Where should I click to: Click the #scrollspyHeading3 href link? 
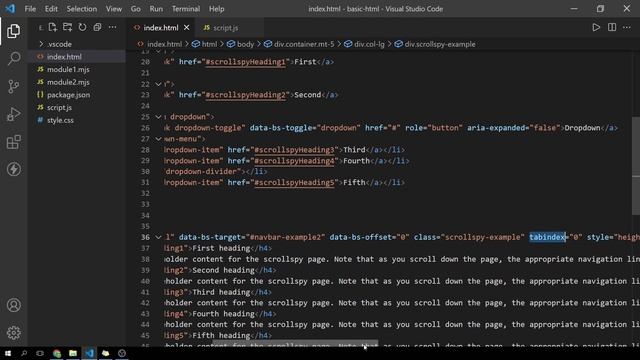[294, 150]
